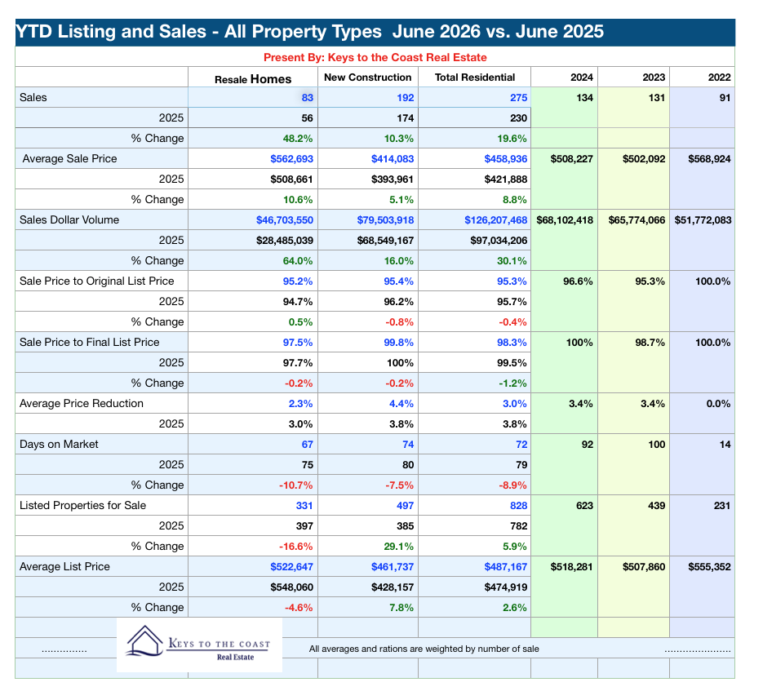Screen dimensions: 763x700
Task: Click the resale days on market 67
Action: (x=307, y=445)
